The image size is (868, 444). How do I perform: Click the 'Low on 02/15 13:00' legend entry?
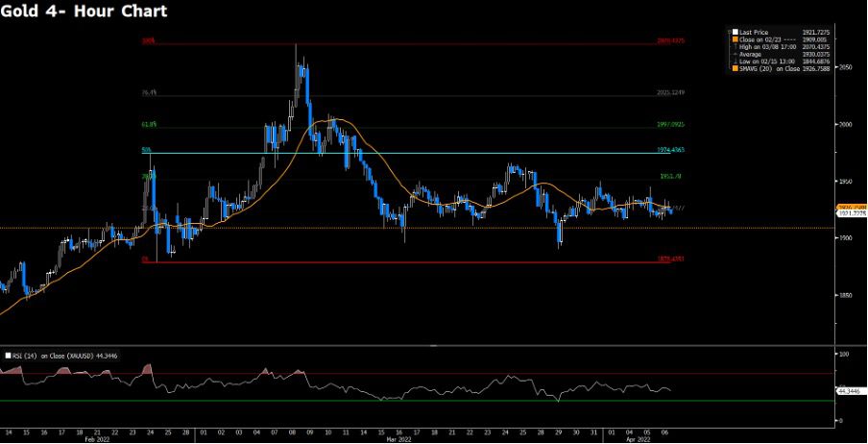coord(766,62)
